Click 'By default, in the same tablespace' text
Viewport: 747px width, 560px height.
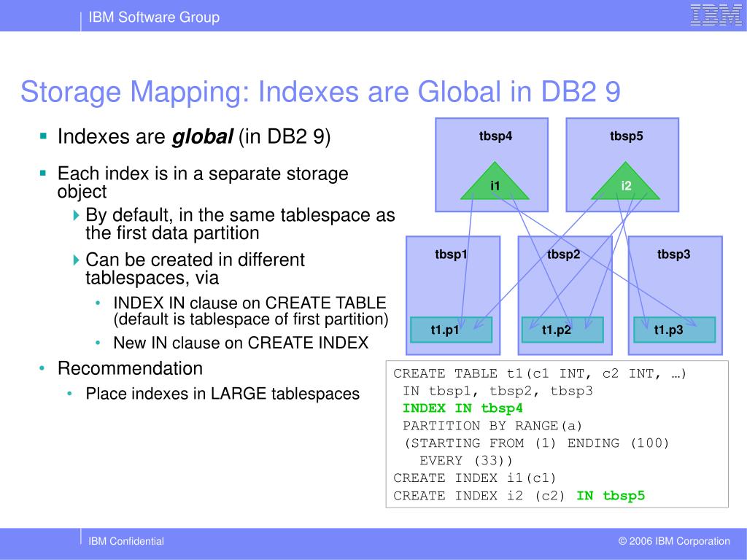(240, 215)
